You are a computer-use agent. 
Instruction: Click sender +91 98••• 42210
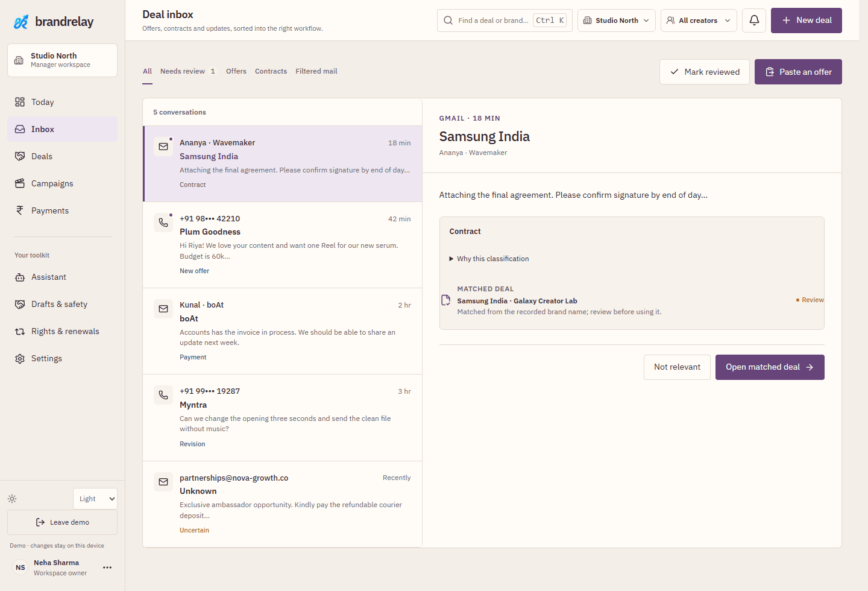pyautogui.click(x=210, y=218)
